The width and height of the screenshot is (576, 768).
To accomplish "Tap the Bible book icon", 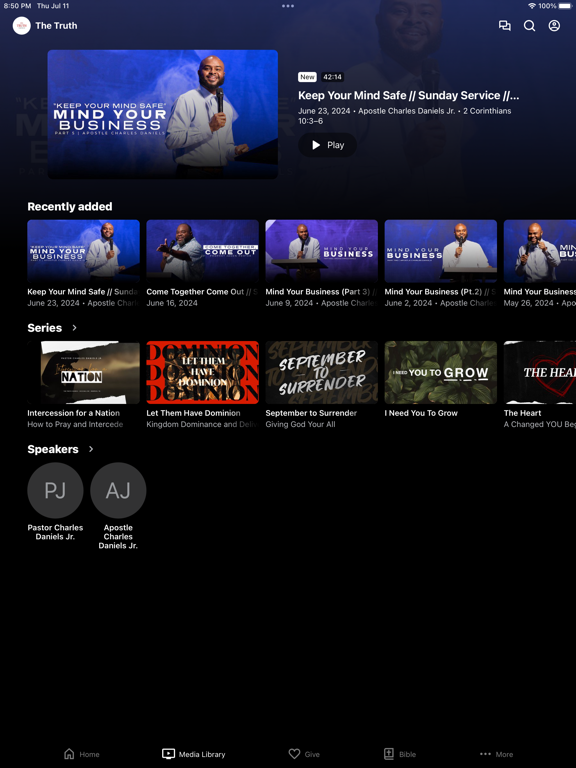I will tap(389, 754).
